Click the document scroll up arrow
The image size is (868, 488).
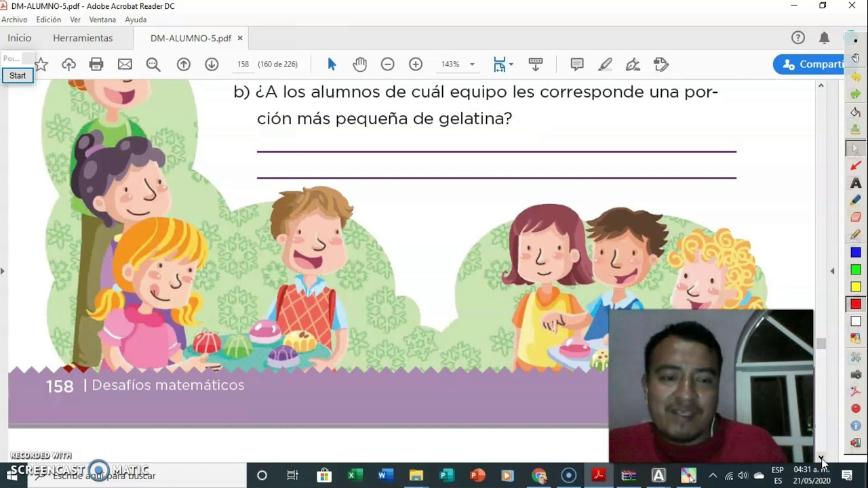(x=821, y=86)
